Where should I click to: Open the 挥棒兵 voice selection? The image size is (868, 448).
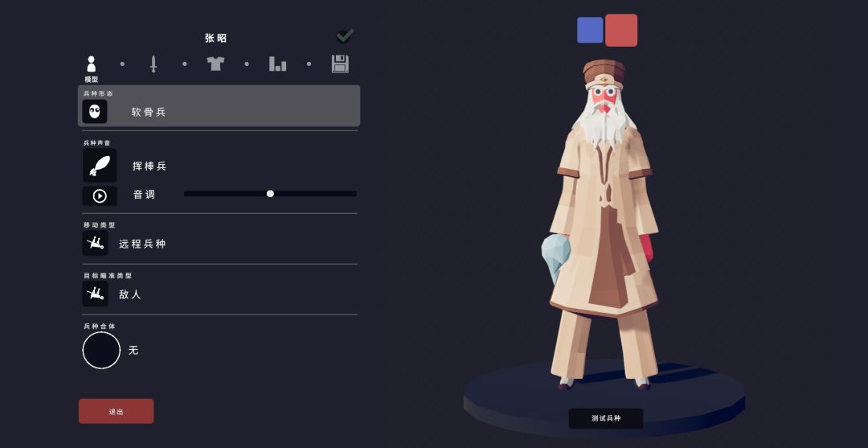point(149,166)
